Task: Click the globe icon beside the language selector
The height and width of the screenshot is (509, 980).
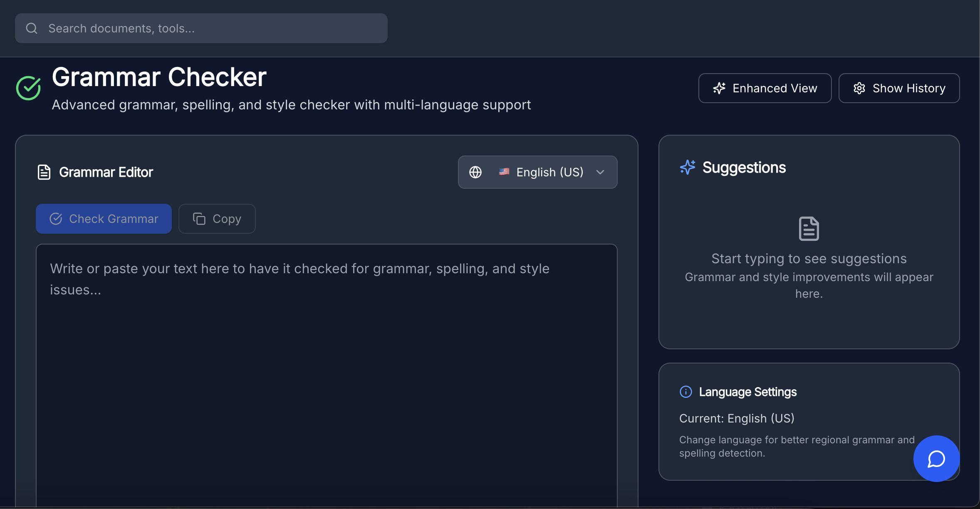Action: point(475,172)
